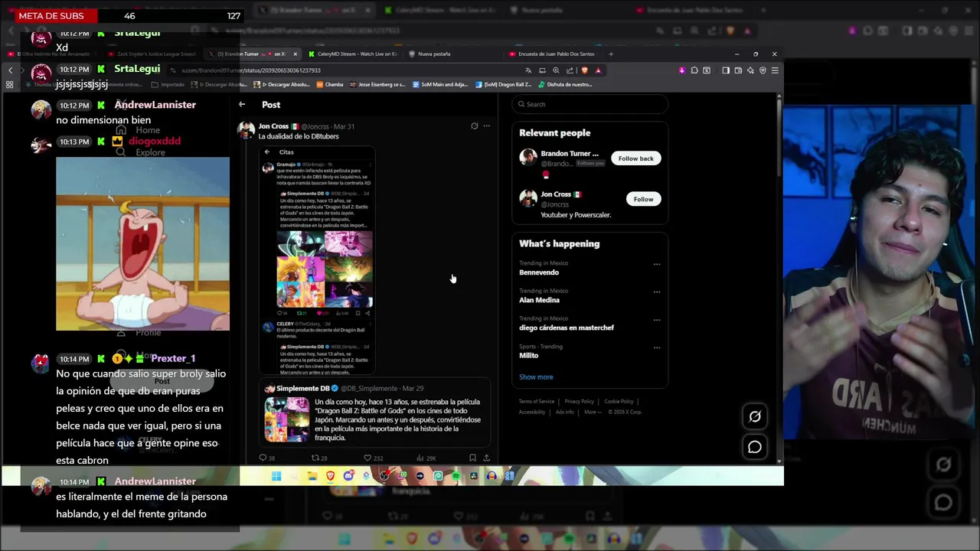Click browser back navigation arrow
The height and width of the screenshot is (551, 980).
pos(10,70)
